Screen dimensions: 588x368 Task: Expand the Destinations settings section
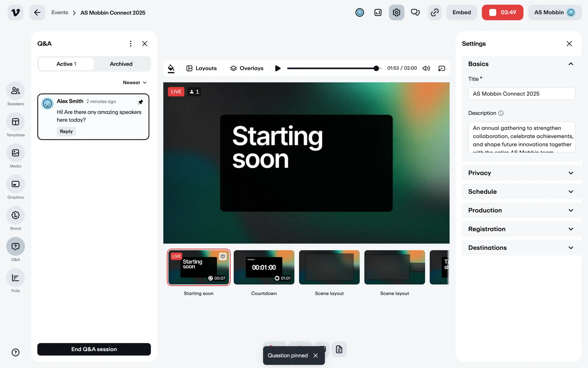point(521,248)
